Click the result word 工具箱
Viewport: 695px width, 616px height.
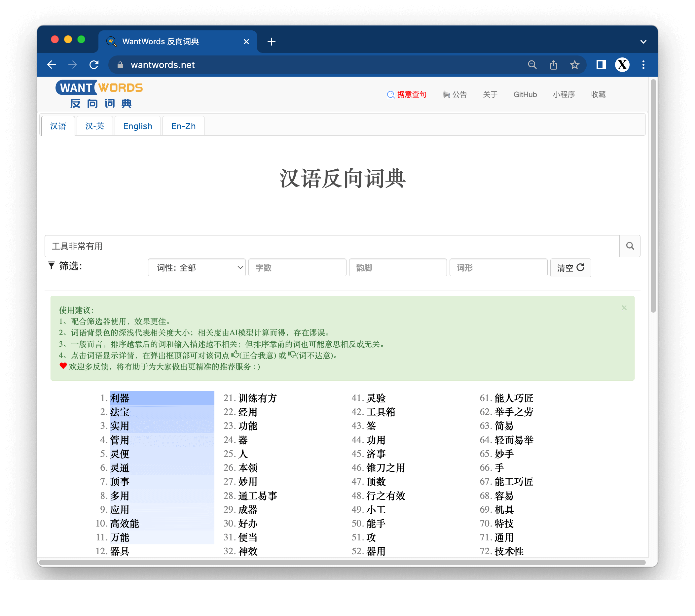click(381, 412)
